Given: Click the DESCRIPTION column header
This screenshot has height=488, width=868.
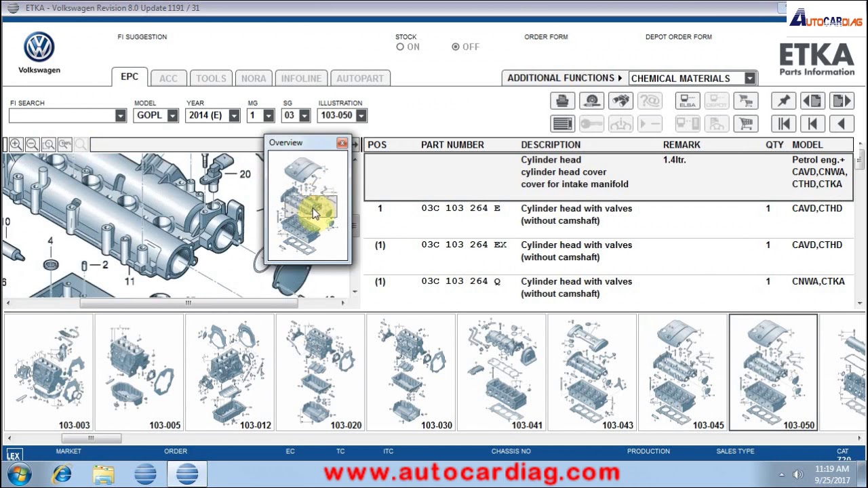Looking at the screenshot, I should 551,145.
